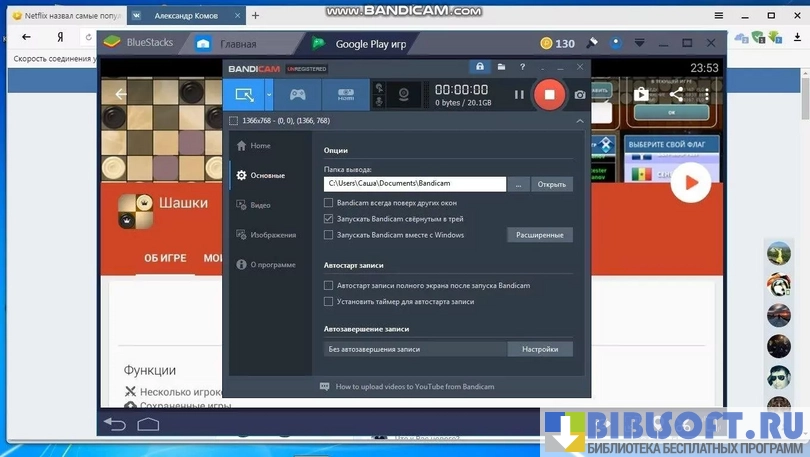Open Bandicam help question mark
Viewport: 810px width, 457px height.
[522, 67]
